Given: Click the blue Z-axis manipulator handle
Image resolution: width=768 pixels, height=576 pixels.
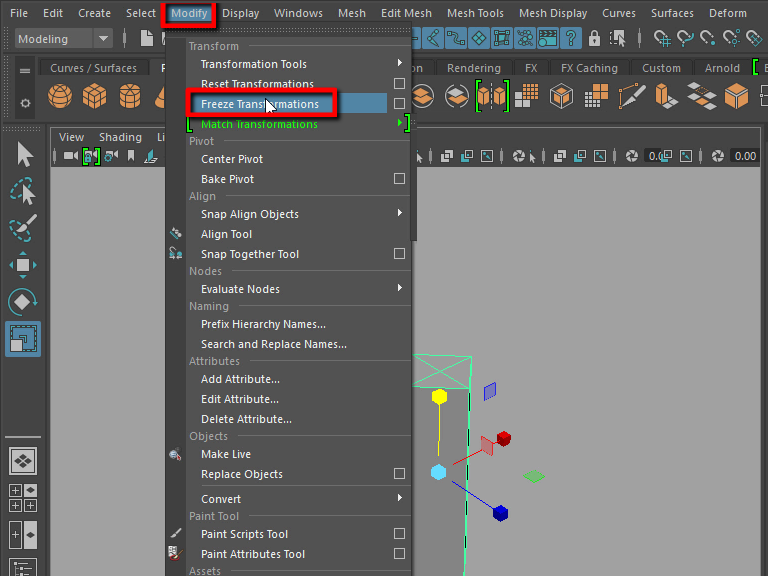Looking at the screenshot, I should 500,513.
